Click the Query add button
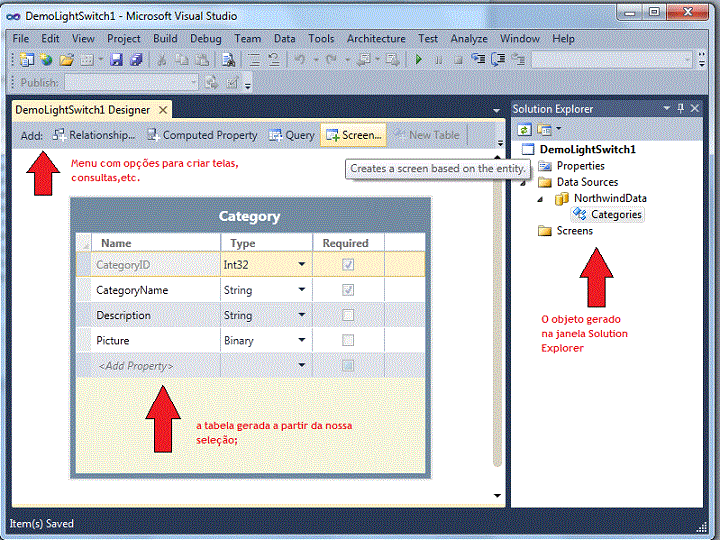Image resolution: width=720 pixels, height=540 pixels. 292,135
